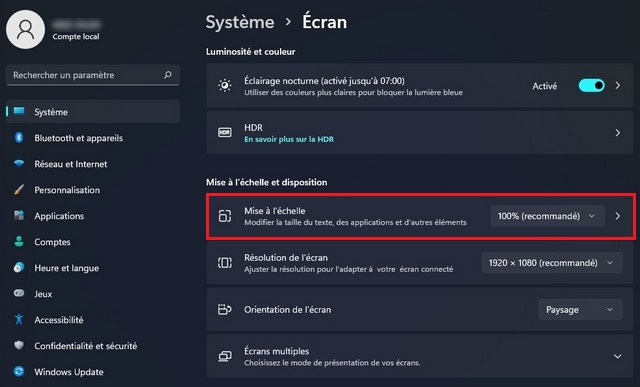
Task: Open the 1920 × 1080 resolution dropdown
Action: click(x=552, y=262)
